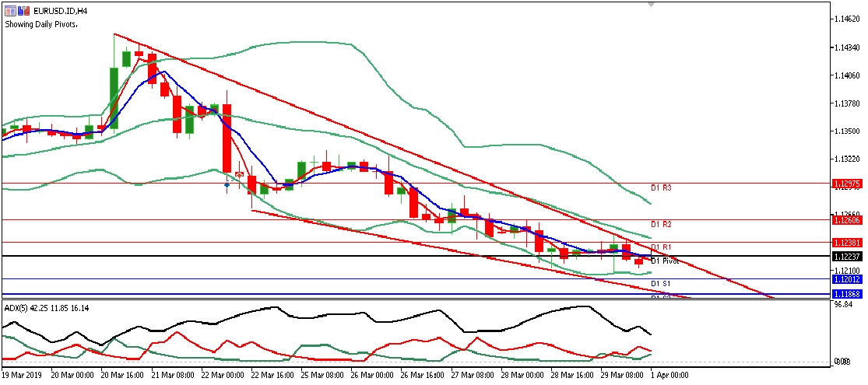Select the blue 1.12012 price tag
This screenshot has height=385, width=868.
click(845, 278)
